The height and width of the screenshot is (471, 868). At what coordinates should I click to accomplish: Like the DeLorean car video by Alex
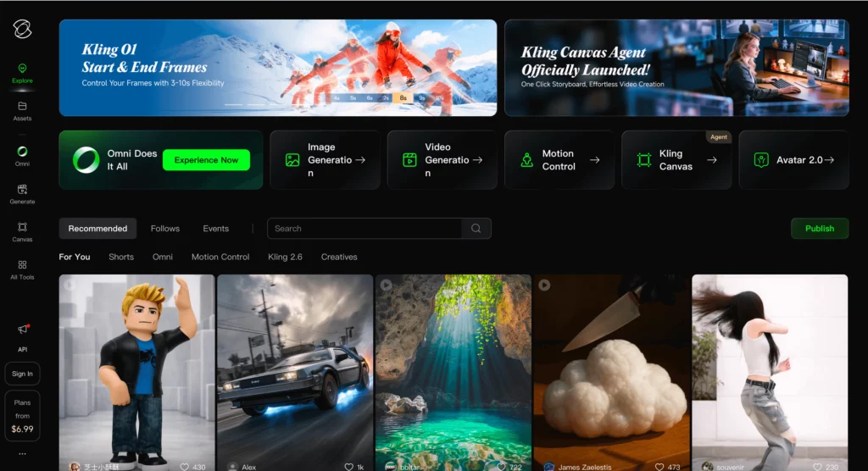click(x=348, y=466)
